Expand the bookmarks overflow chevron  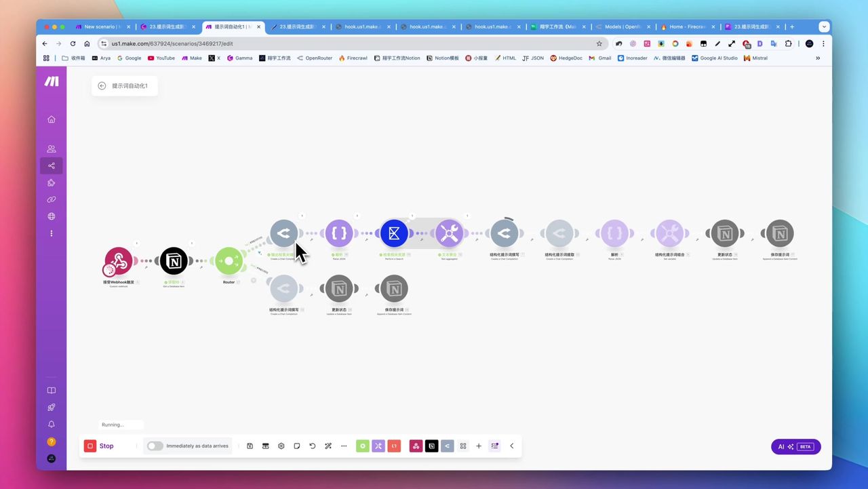click(818, 58)
